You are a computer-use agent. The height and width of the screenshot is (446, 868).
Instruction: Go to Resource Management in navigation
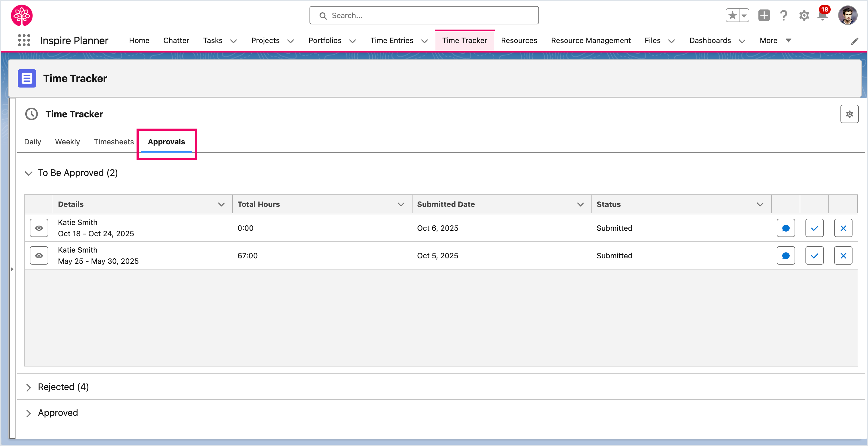click(x=590, y=40)
